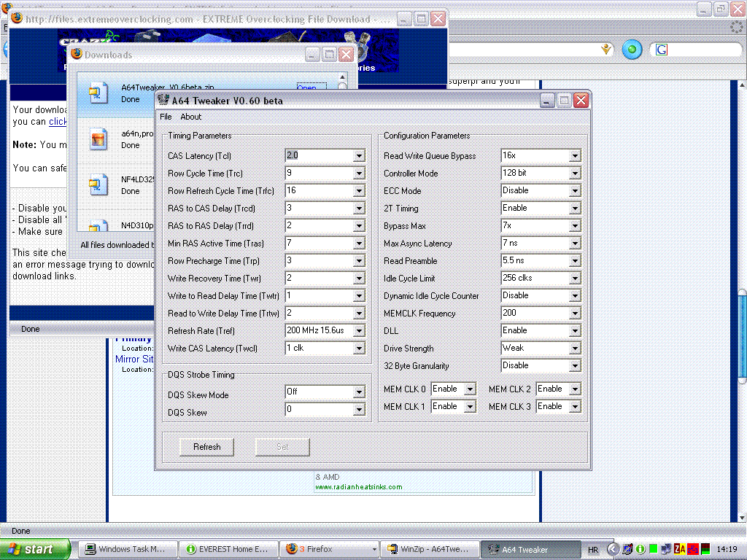This screenshot has width=747, height=560.
Task: Open the HR language indicator in taskbar
Action: 593,549
